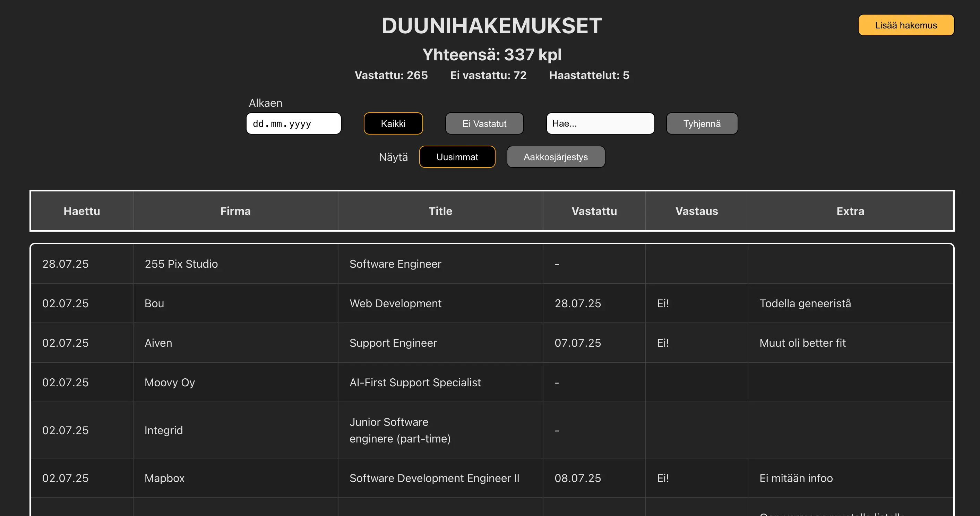Sort by Aakkosjärjestys
The width and height of the screenshot is (980, 516).
point(556,157)
